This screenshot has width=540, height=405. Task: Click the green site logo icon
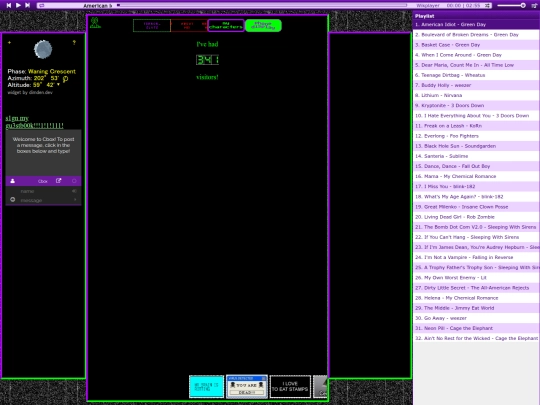[x=95, y=23]
